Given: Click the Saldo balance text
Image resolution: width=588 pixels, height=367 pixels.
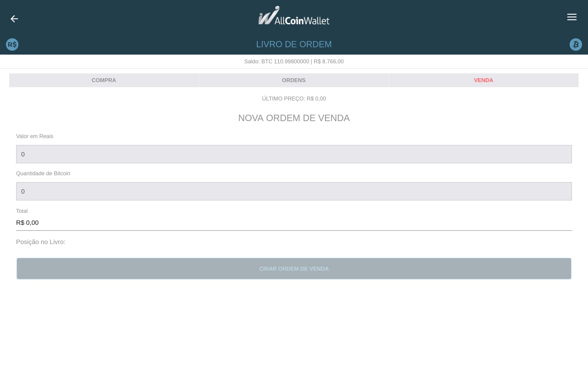Looking at the screenshot, I should click(x=294, y=61).
